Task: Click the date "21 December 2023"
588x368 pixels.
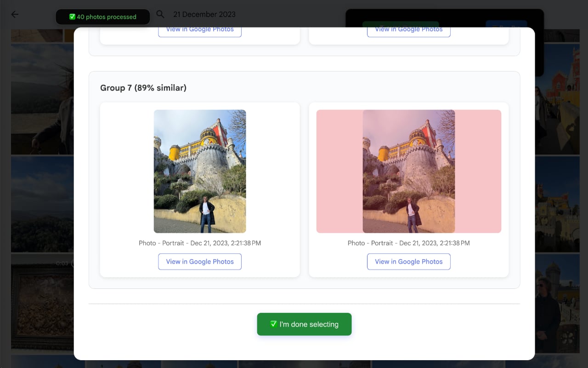Action: click(204, 14)
